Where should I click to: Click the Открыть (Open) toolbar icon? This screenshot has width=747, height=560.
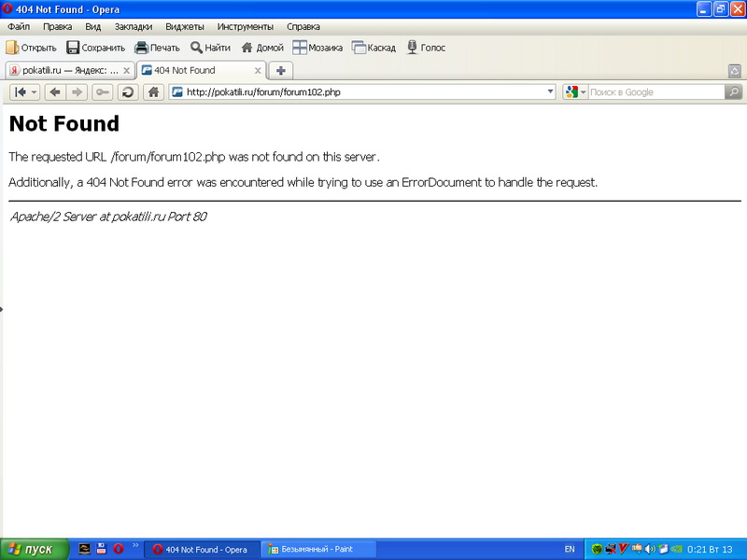[13, 48]
